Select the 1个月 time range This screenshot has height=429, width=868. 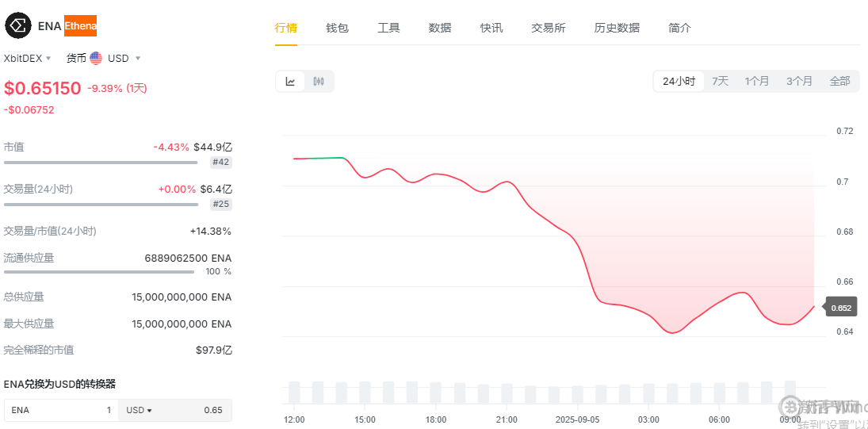point(757,82)
